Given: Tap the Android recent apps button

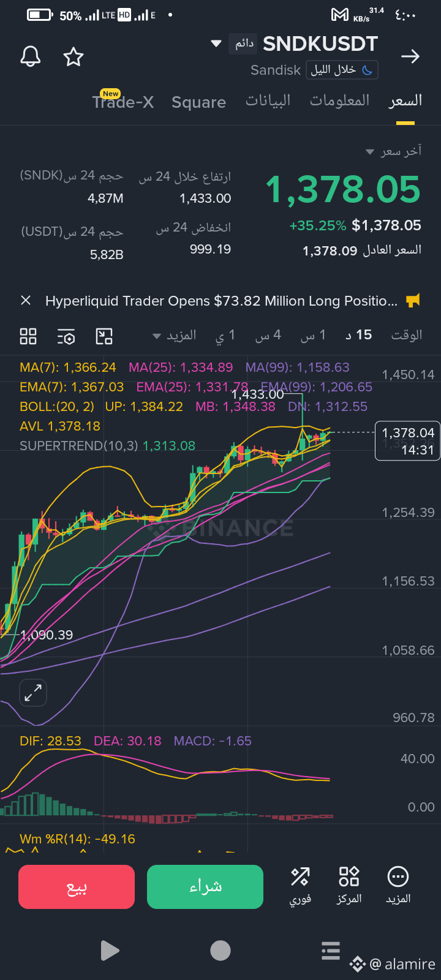Looking at the screenshot, I should tap(331, 951).
